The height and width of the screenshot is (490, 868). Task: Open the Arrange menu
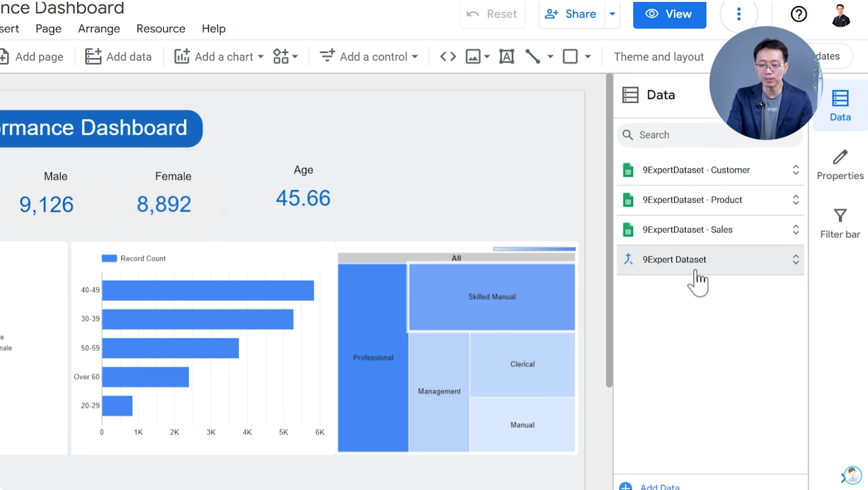click(x=99, y=29)
